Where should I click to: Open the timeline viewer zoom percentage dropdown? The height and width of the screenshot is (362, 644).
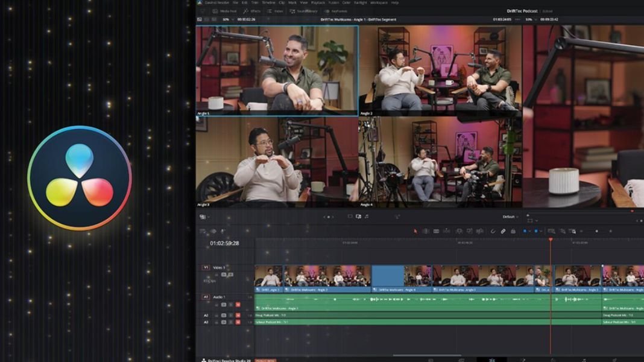pos(531,19)
